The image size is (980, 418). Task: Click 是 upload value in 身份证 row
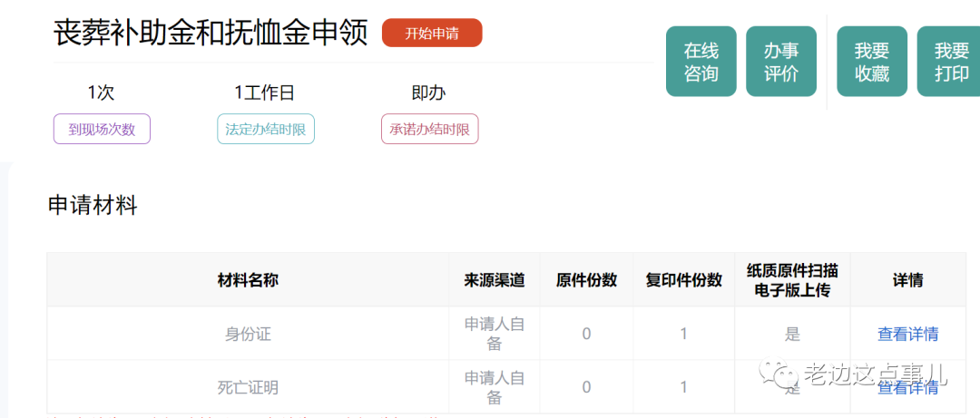coord(792,335)
